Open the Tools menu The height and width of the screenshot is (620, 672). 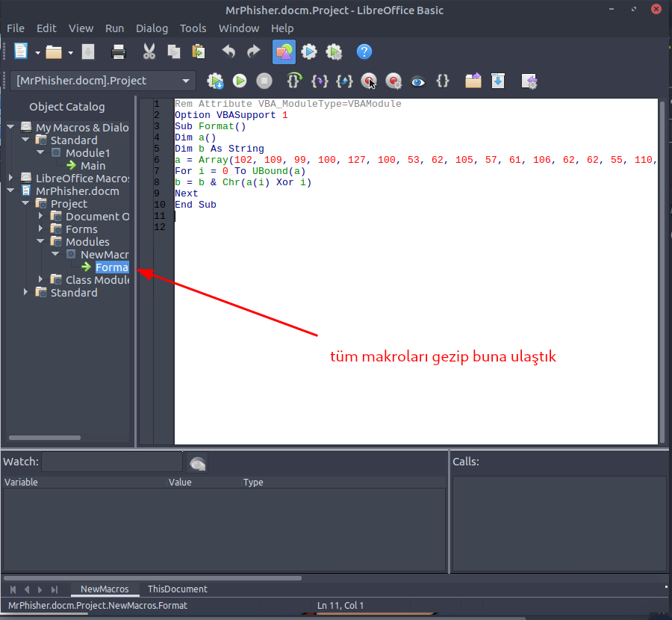193,28
